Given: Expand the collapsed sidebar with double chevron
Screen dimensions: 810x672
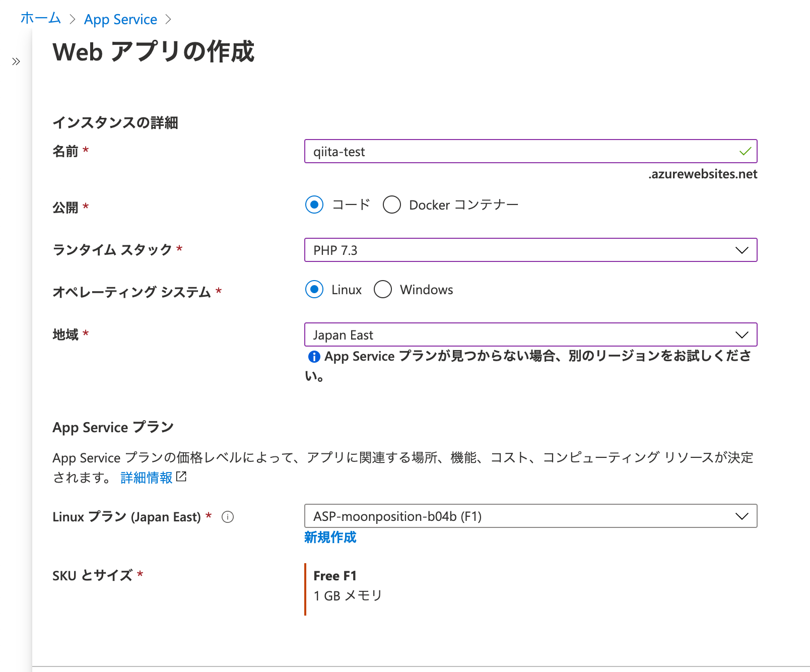Looking at the screenshot, I should tap(16, 61).
